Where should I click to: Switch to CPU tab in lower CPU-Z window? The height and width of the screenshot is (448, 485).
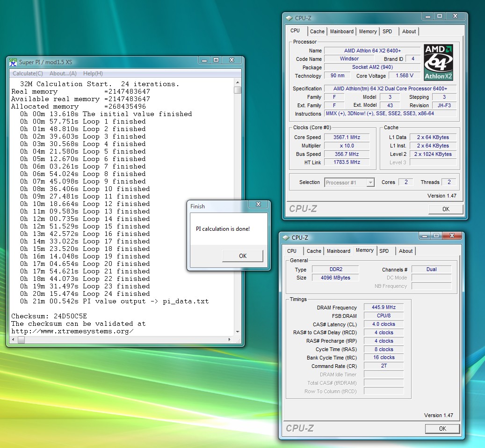pyautogui.click(x=292, y=251)
